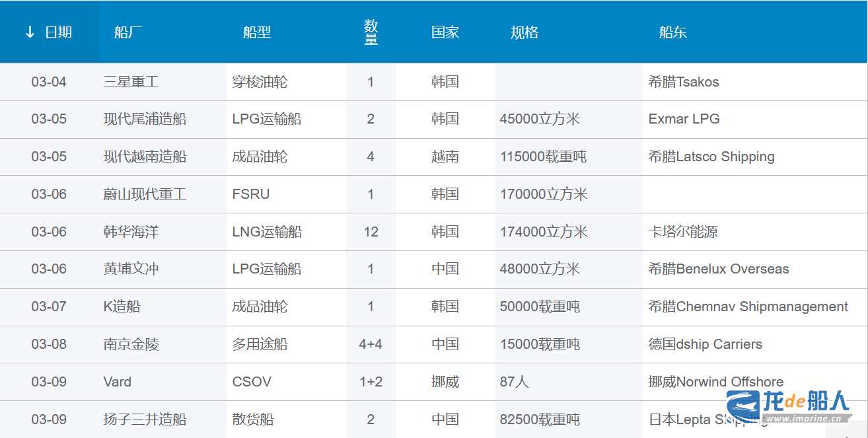The height and width of the screenshot is (438, 868).
Task: Click spec 45000立方米
Action: pyautogui.click(x=540, y=119)
